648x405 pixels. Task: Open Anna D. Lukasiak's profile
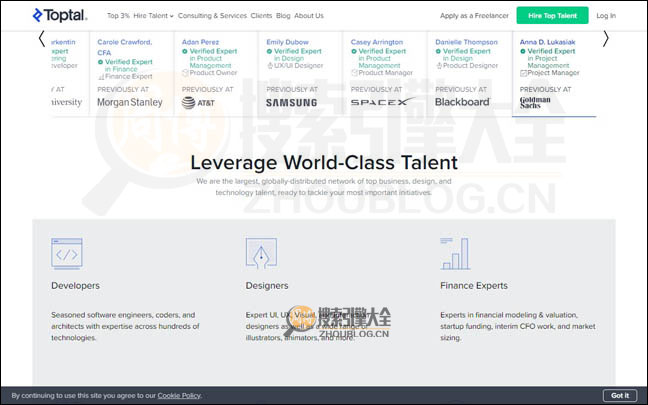pyautogui.click(x=548, y=42)
